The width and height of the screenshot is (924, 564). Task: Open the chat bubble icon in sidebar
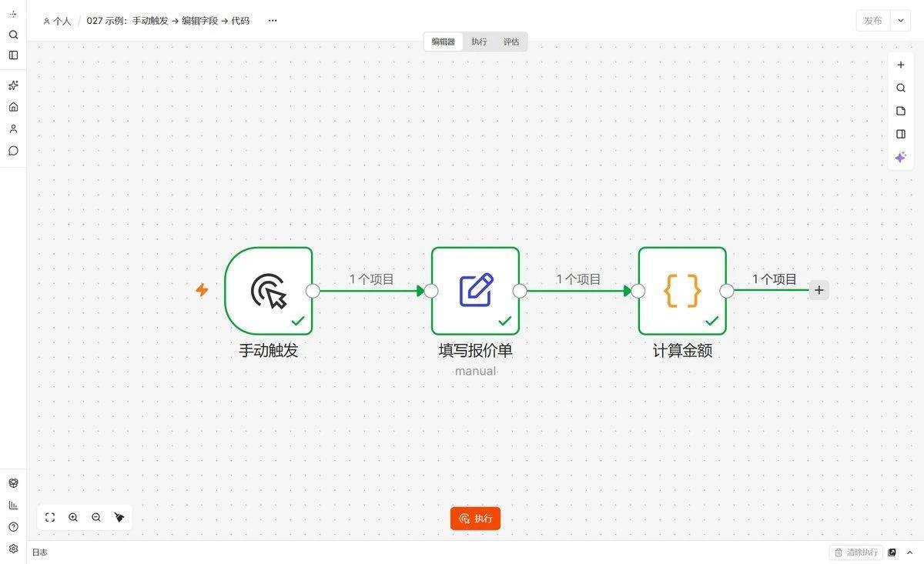tap(13, 151)
